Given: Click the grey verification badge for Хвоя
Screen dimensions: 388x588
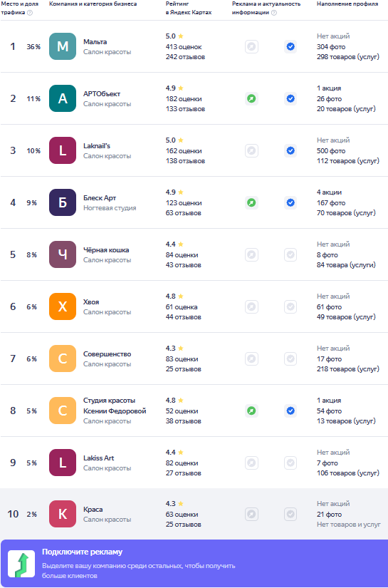Looking at the screenshot, I should (x=290, y=306).
